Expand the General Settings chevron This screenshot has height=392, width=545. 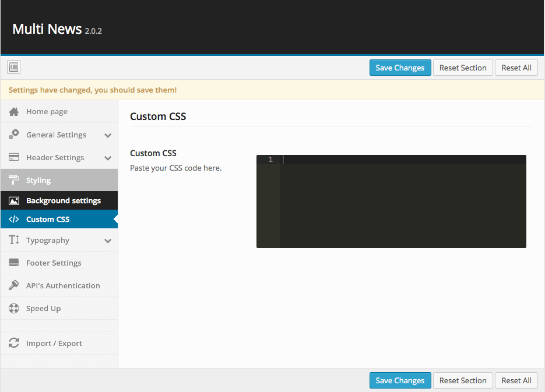(108, 135)
